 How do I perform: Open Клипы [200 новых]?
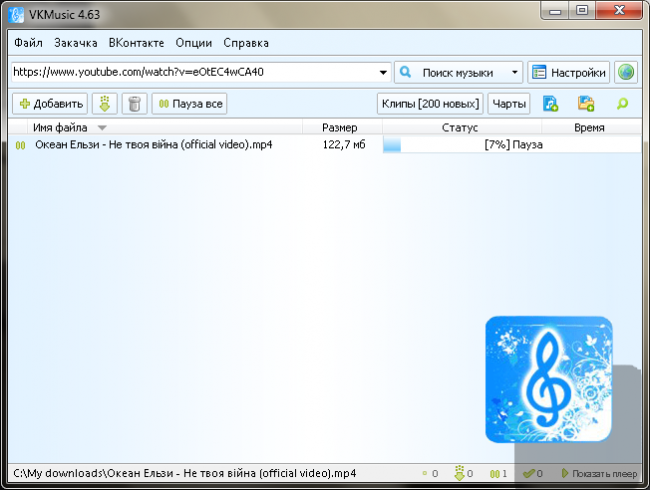coord(430,104)
